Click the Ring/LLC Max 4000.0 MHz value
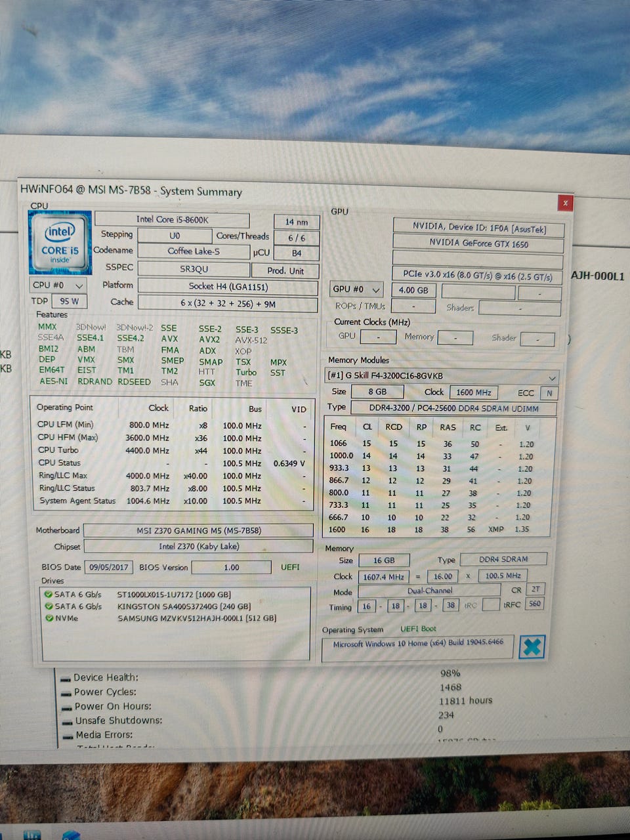This screenshot has width=630, height=840. [147, 476]
